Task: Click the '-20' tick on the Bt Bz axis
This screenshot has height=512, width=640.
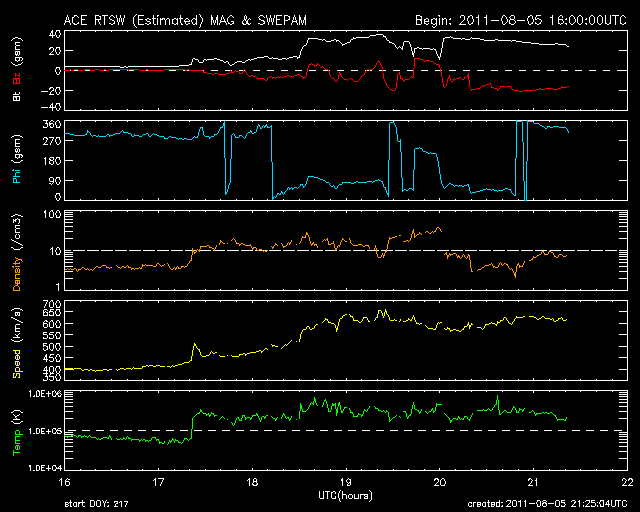Action: pos(51,90)
